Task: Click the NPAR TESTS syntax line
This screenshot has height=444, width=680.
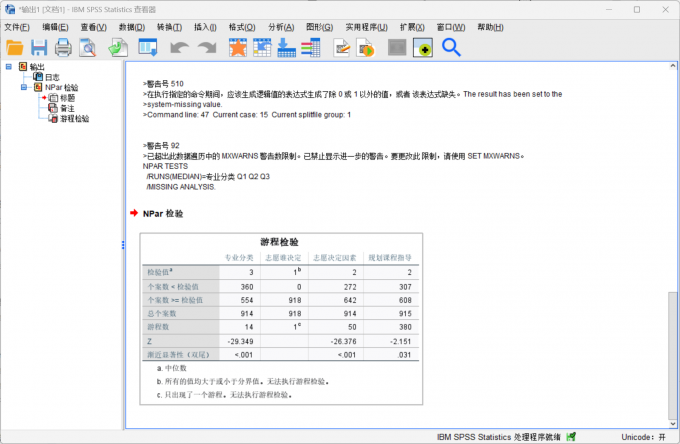Action: click(165, 166)
